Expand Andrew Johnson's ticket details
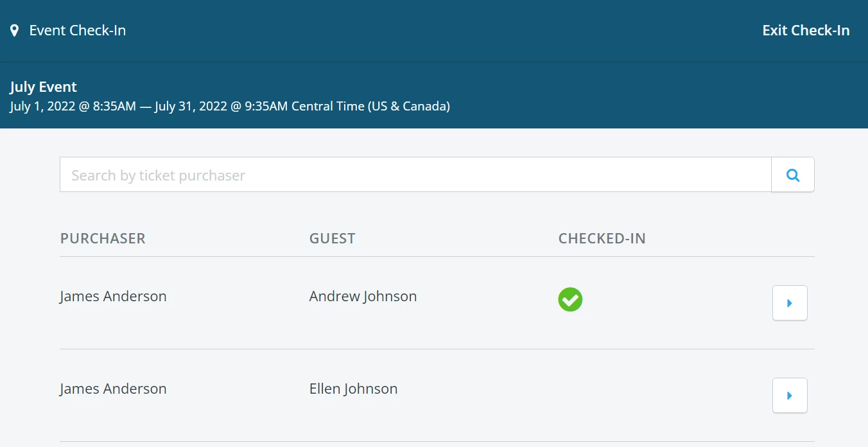Screen dimensions: 868x447 coord(790,302)
